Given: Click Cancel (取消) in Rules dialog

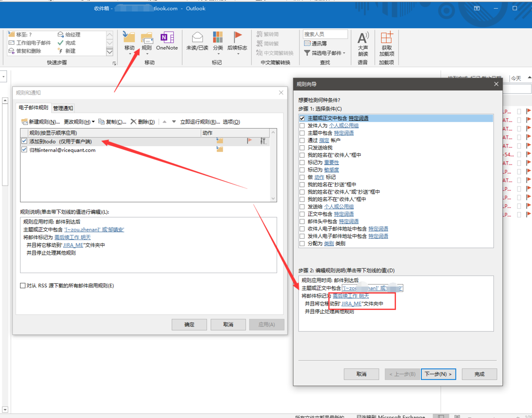Looking at the screenshot, I should pos(228,325).
